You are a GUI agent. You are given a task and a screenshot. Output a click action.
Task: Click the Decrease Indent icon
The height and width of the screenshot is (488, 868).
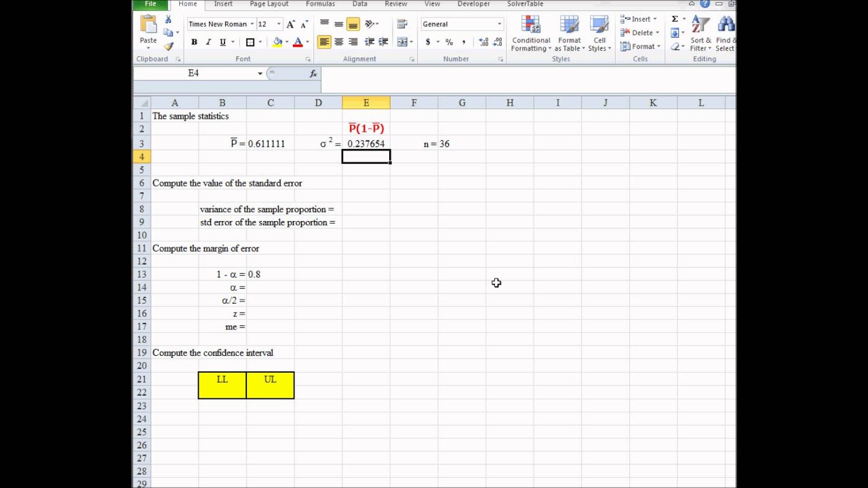click(x=370, y=42)
